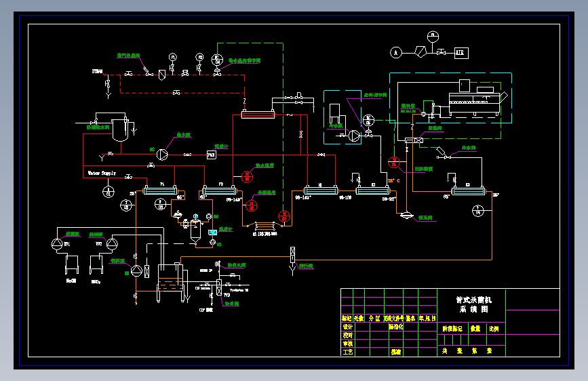Image resolution: width=588 pixels, height=381 pixels.
Task: Click the STEAM inlet label
Action: coord(97,71)
